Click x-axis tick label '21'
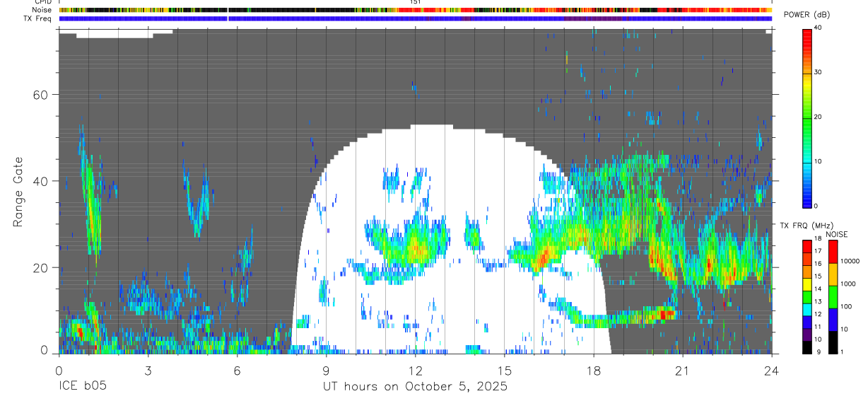The image size is (868, 401). 682,370
